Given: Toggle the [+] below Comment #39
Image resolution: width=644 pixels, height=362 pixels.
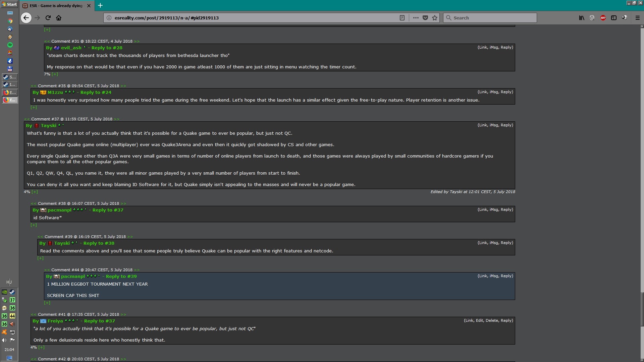Looking at the screenshot, I should pos(41,258).
